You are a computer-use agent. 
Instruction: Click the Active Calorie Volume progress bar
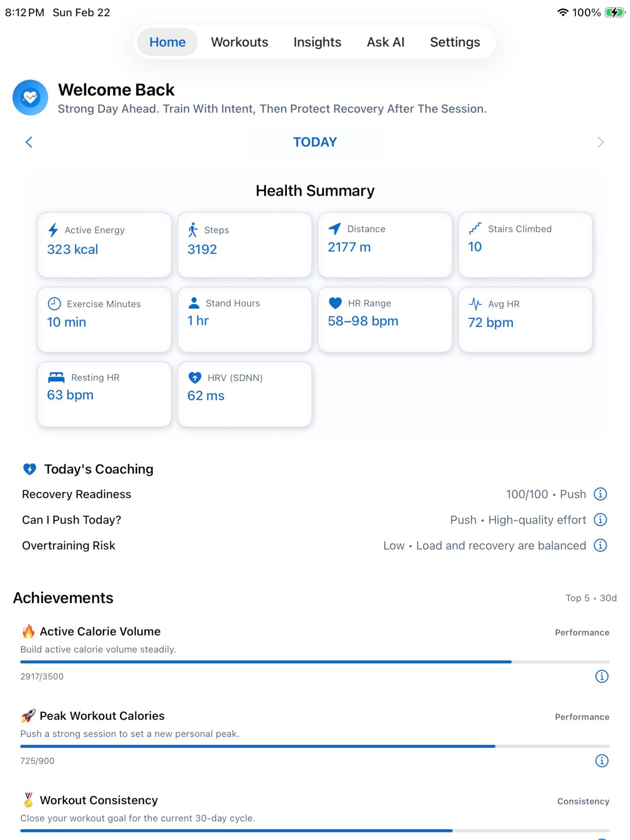coord(315,662)
